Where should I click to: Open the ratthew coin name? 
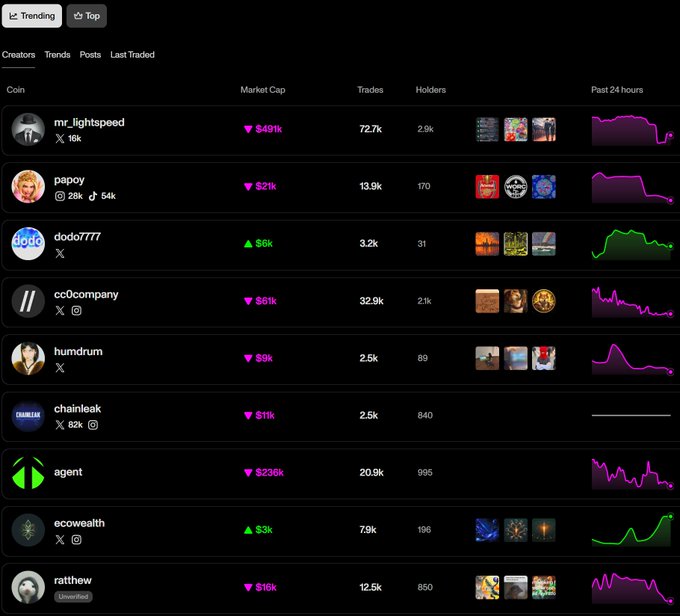click(x=73, y=580)
